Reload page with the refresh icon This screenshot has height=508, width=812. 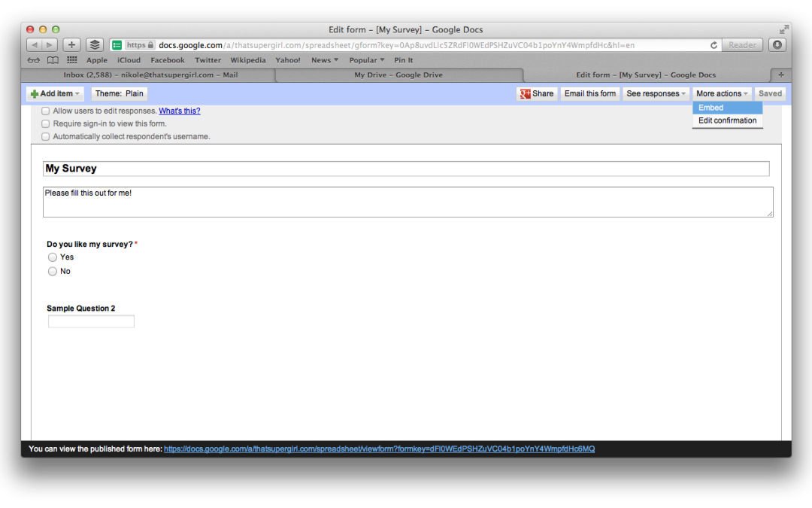[x=714, y=45]
